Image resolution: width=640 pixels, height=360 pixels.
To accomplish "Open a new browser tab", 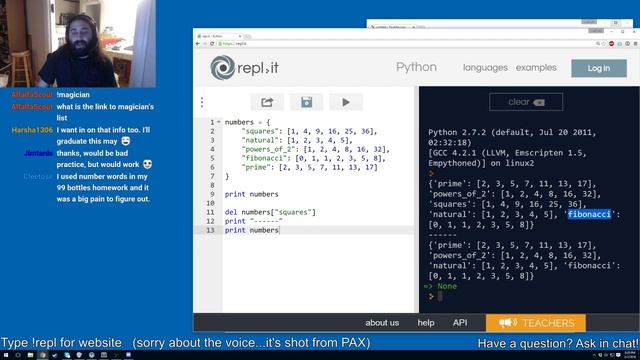I will 248,36.
